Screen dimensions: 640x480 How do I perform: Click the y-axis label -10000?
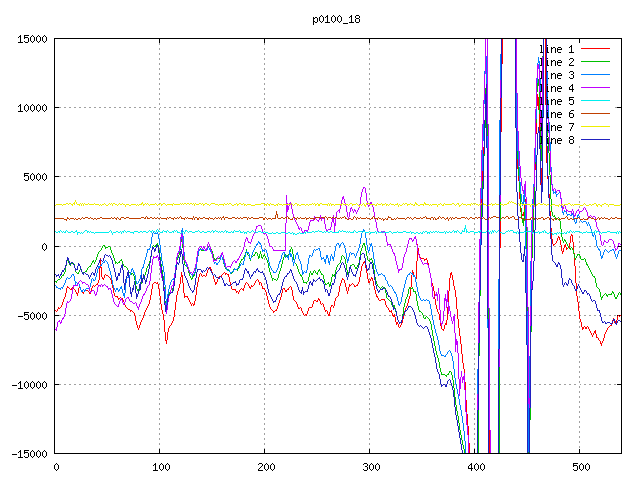coord(29,385)
